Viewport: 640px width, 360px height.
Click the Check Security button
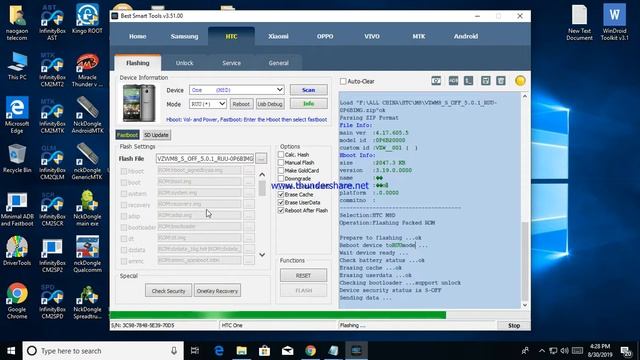pyautogui.click(x=168, y=291)
